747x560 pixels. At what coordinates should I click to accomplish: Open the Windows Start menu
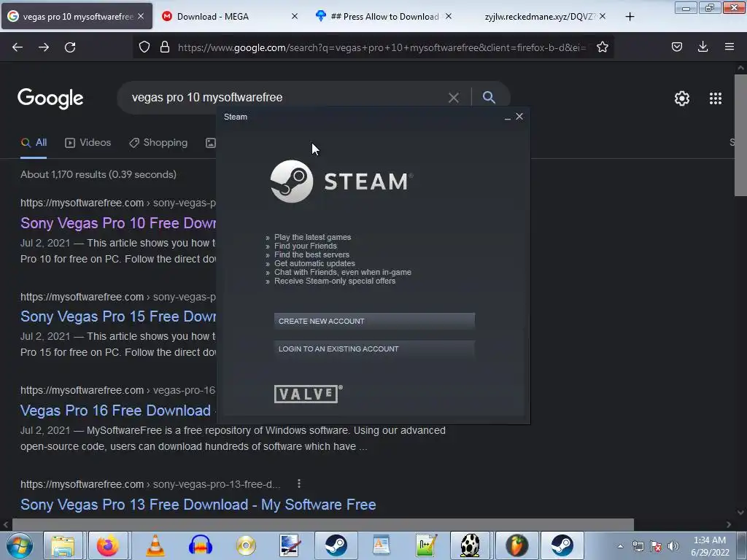(x=19, y=545)
